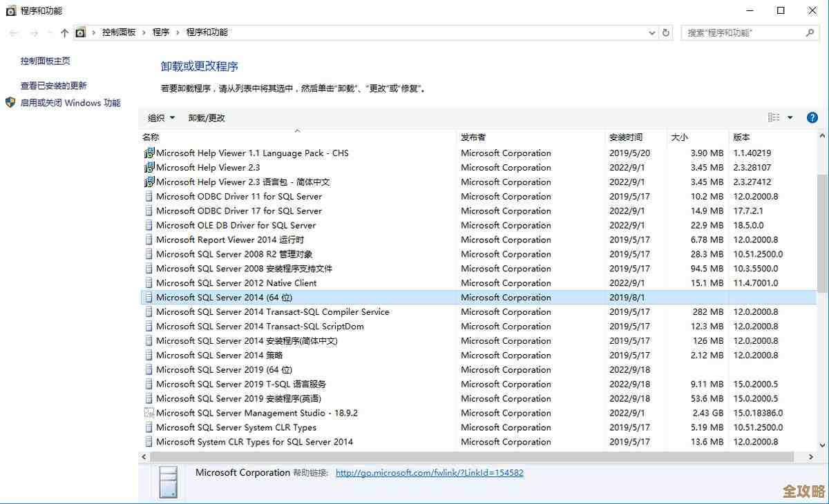Click the blue help question mark icon
Screen dimensions: 829x504
812,117
